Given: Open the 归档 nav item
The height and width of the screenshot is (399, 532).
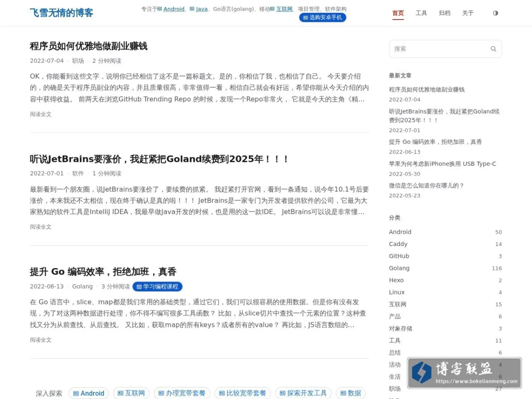Looking at the screenshot, I should tap(445, 13).
